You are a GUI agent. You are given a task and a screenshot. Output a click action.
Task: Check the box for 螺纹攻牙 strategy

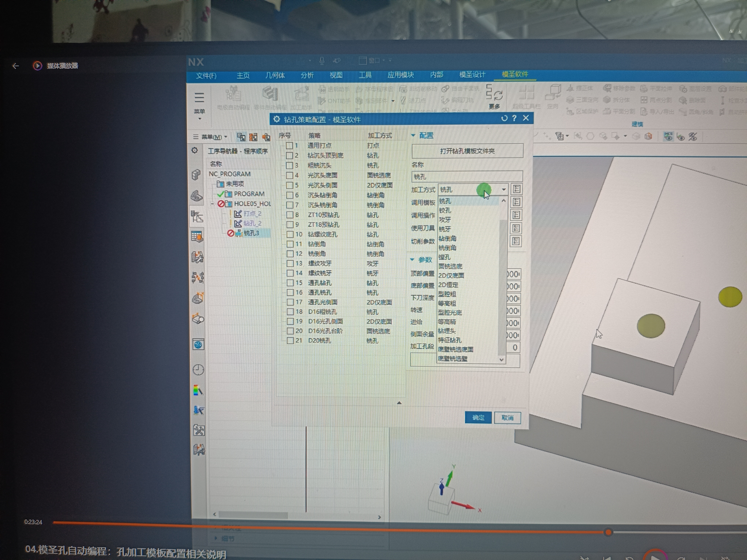coord(290,263)
